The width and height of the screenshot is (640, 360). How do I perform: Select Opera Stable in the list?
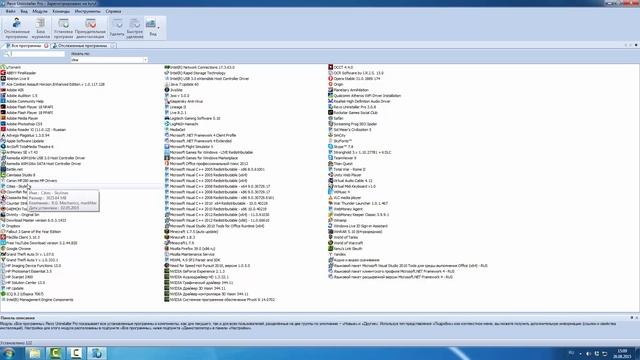(x=354, y=79)
